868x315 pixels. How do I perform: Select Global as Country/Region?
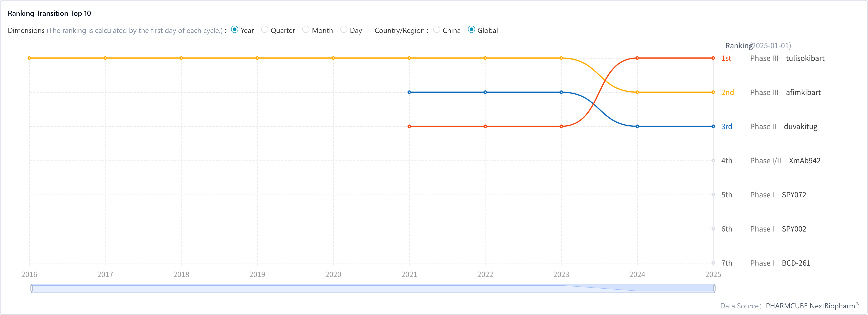pos(471,30)
